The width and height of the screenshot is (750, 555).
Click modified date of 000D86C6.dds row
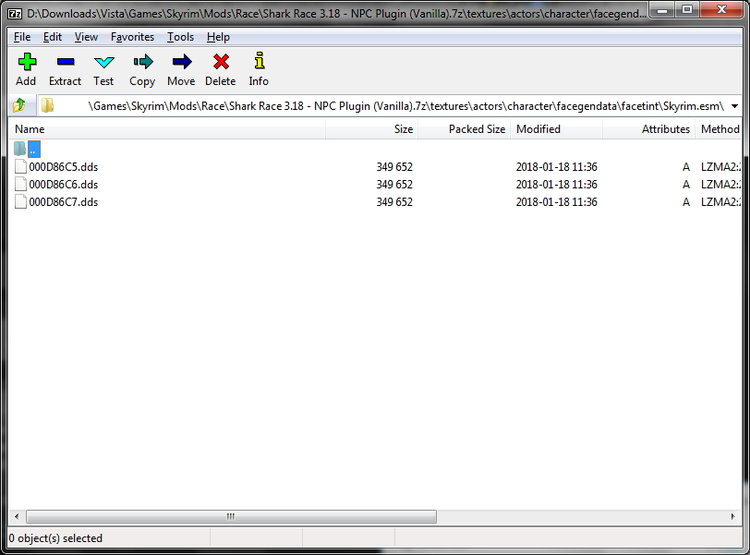click(556, 185)
